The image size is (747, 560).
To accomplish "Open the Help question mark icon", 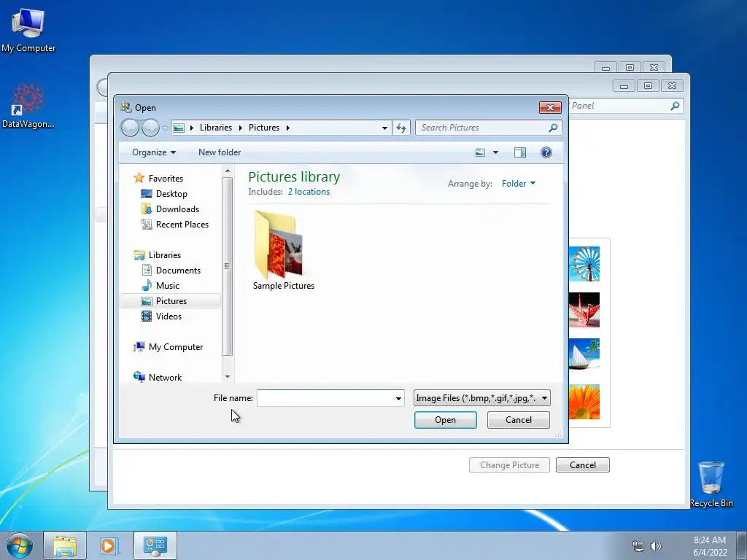I will (546, 152).
